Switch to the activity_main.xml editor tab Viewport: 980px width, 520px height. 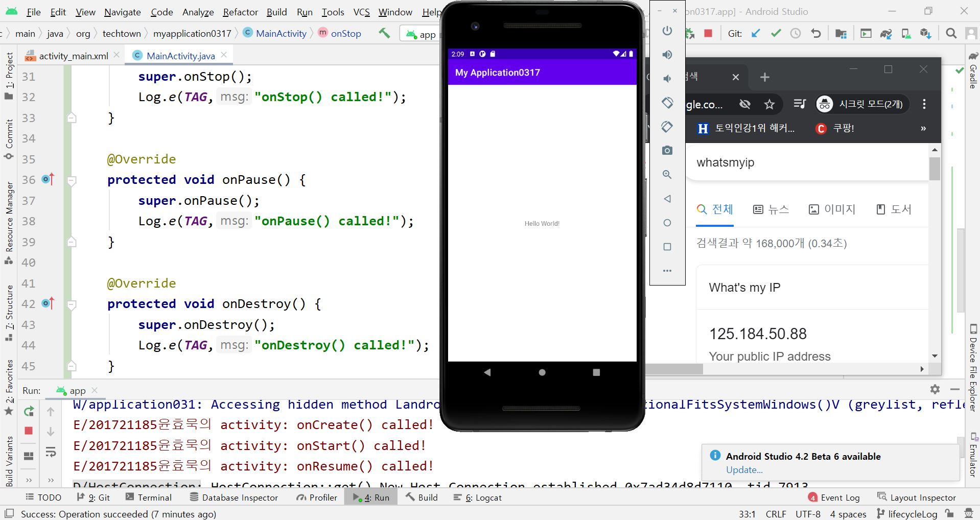pyautogui.click(x=73, y=56)
